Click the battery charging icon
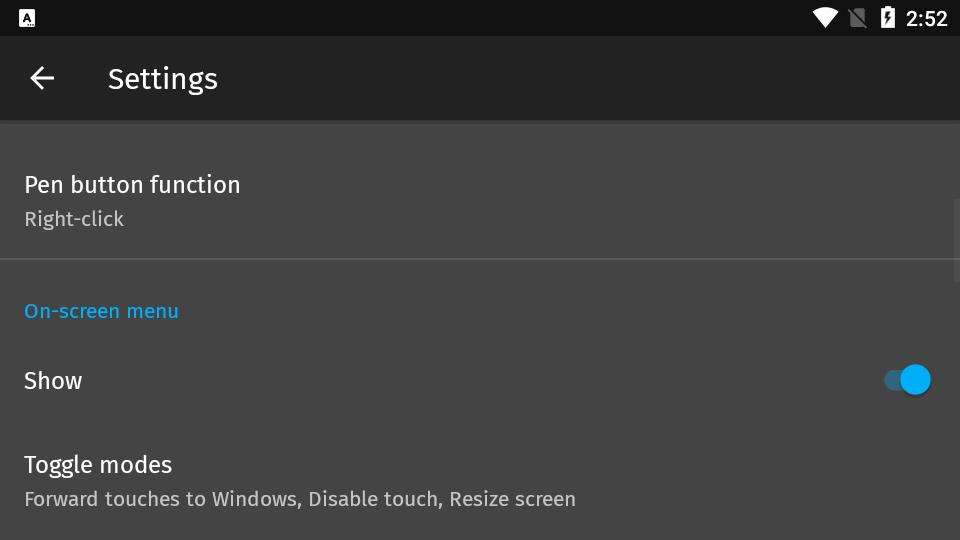 887,18
